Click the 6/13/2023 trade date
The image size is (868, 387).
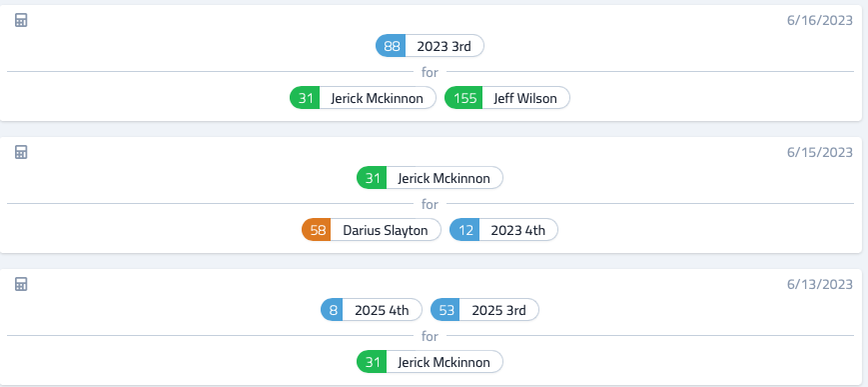(820, 284)
